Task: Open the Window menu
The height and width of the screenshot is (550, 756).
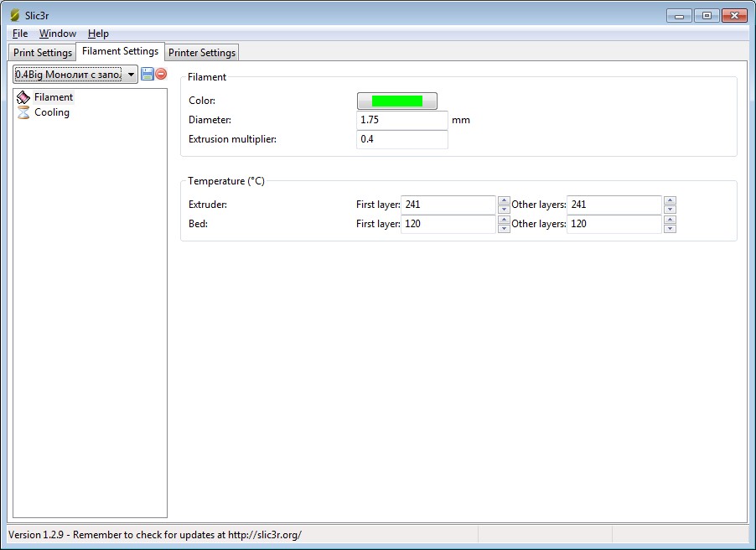Action: click(x=58, y=34)
